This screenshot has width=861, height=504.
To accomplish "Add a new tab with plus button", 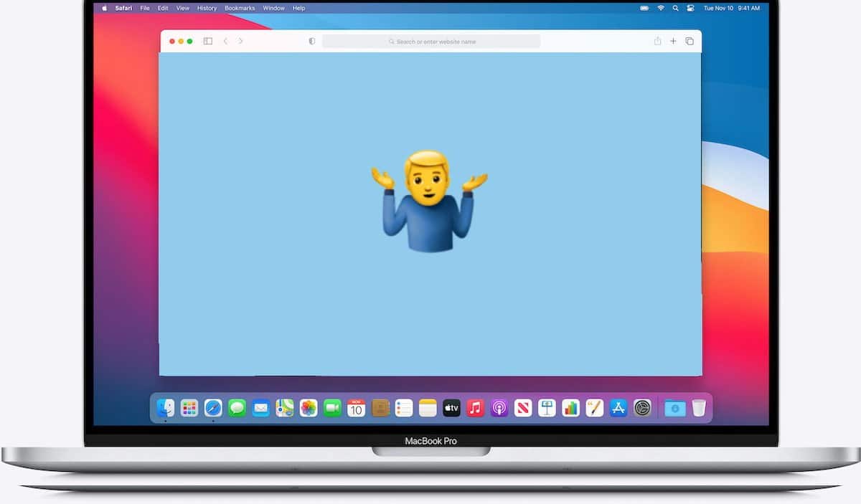I will point(673,42).
